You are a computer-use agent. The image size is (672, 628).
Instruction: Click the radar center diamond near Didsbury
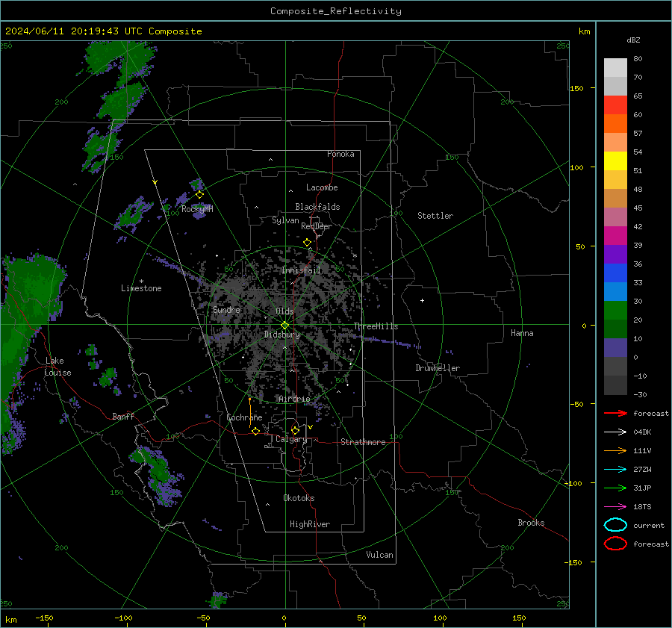284,326
